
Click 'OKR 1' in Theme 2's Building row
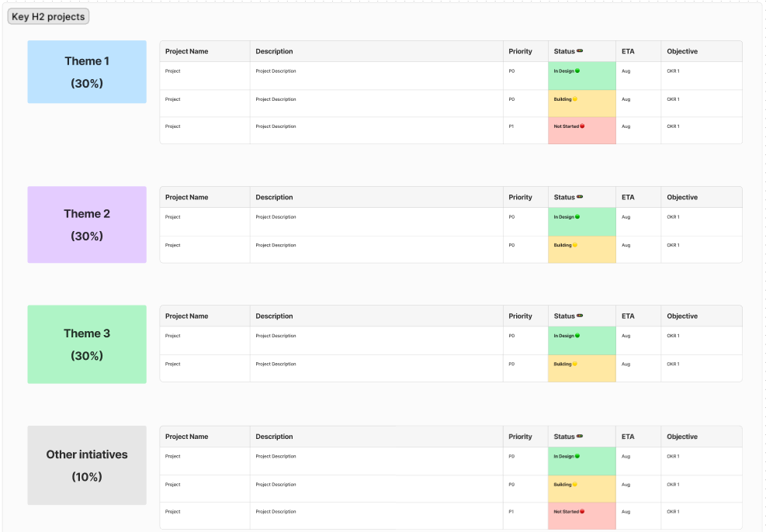point(673,245)
